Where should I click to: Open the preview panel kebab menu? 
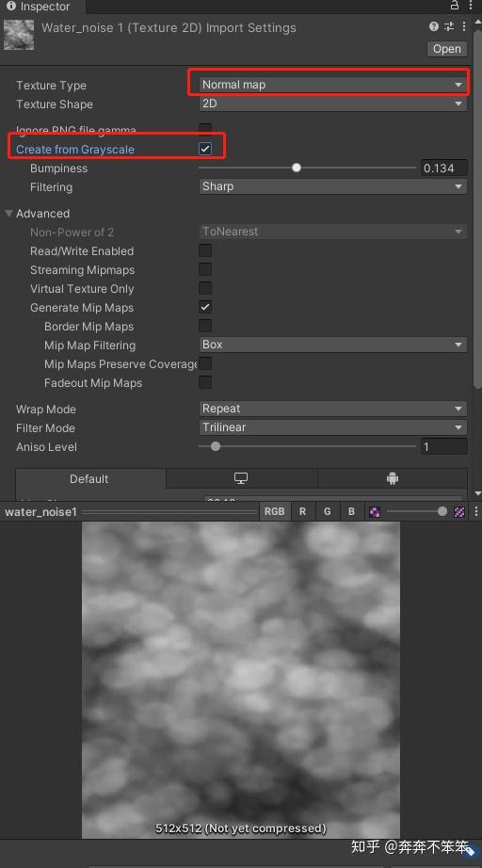point(476,512)
